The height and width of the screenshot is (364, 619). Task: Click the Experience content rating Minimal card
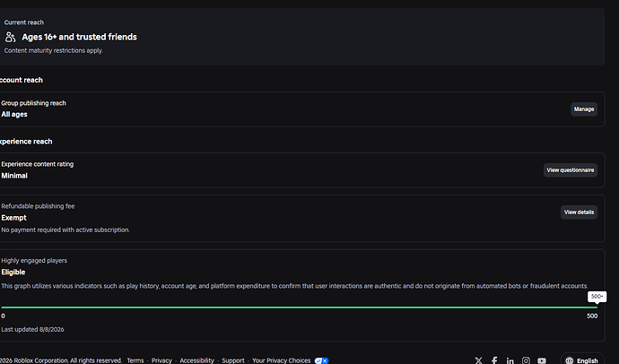pos(301,170)
